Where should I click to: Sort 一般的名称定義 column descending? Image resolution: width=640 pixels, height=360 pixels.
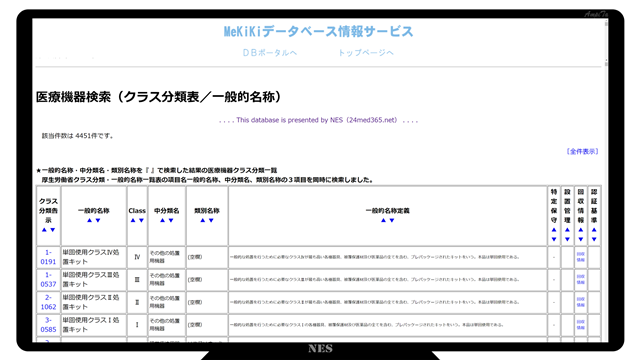tap(392, 220)
